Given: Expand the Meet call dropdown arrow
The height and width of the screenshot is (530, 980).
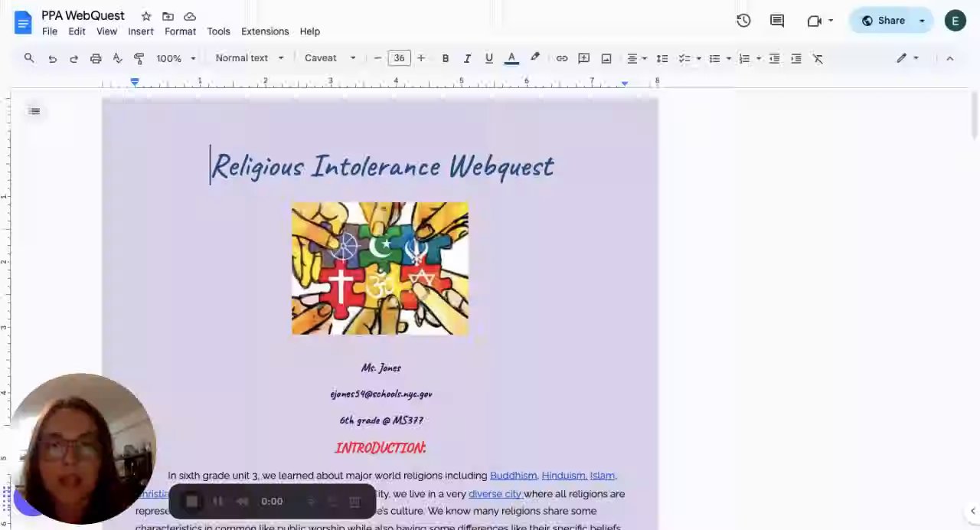Looking at the screenshot, I should point(831,21).
